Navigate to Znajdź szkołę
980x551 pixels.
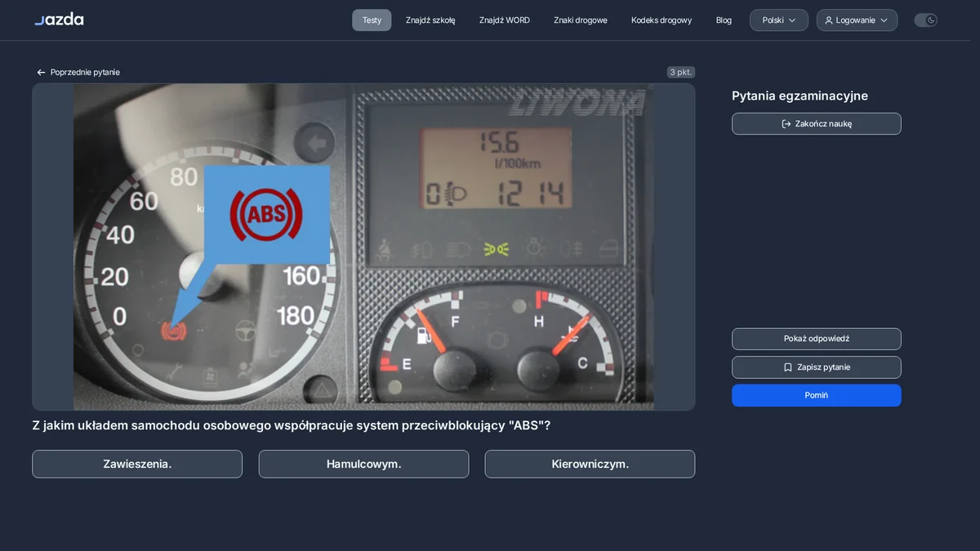(x=430, y=20)
